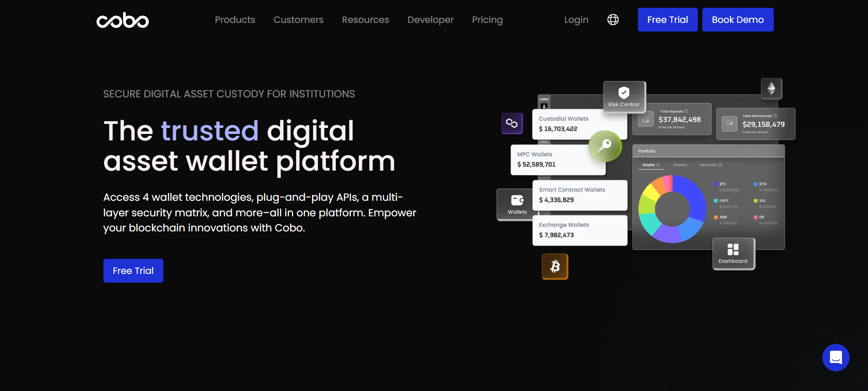
Task: Click the BTC blue legend swatch
Action: click(716, 184)
